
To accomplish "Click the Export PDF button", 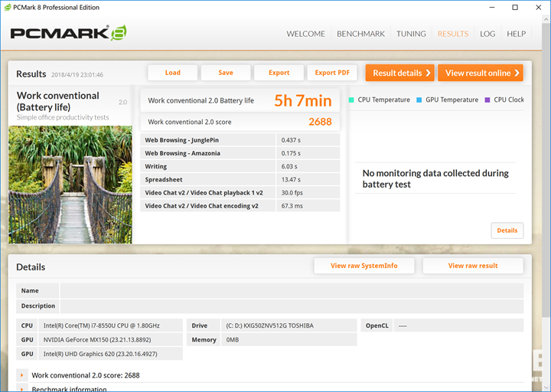I will point(332,73).
